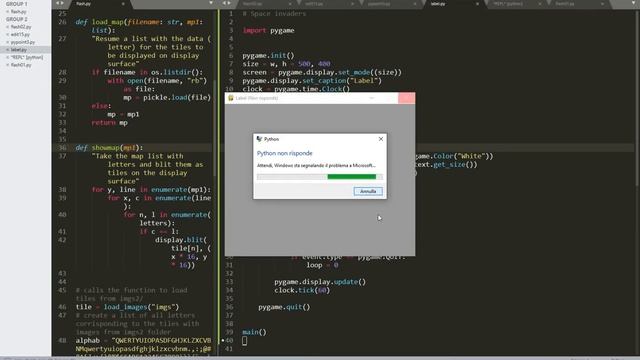The width and height of the screenshot is (640, 360).
Task: Click 'pygame.quit()' line in right editor
Action: click(284, 307)
